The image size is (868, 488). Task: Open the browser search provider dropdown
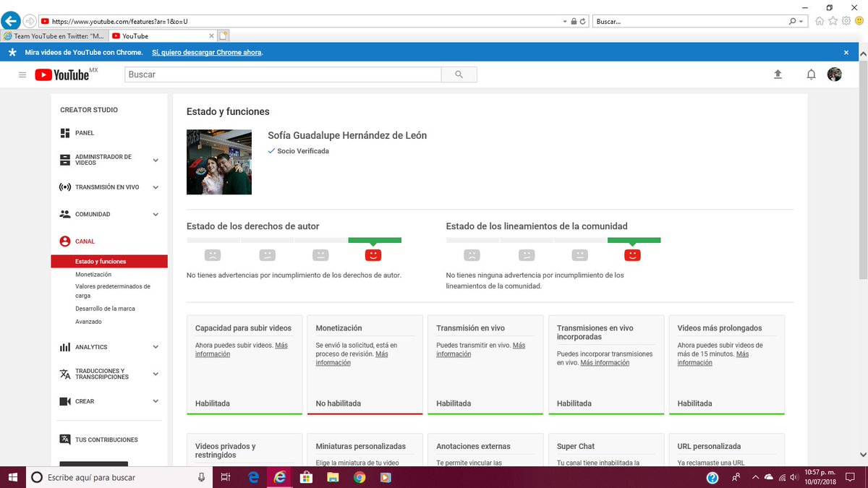click(801, 22)
